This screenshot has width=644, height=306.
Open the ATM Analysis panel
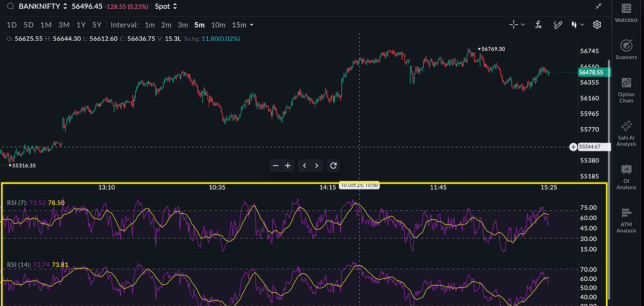[x=626, y=220]
